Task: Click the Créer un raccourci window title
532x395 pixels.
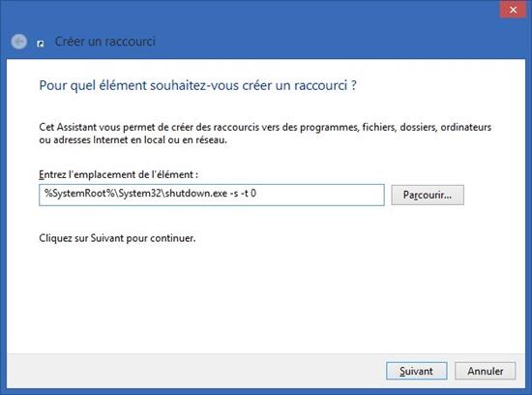Action: point(104,42)
